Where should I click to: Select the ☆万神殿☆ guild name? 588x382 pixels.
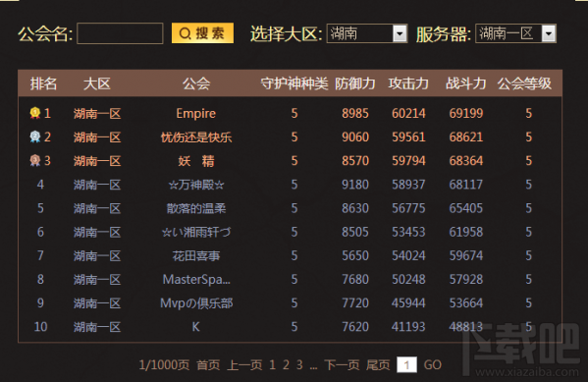[196, 185]
